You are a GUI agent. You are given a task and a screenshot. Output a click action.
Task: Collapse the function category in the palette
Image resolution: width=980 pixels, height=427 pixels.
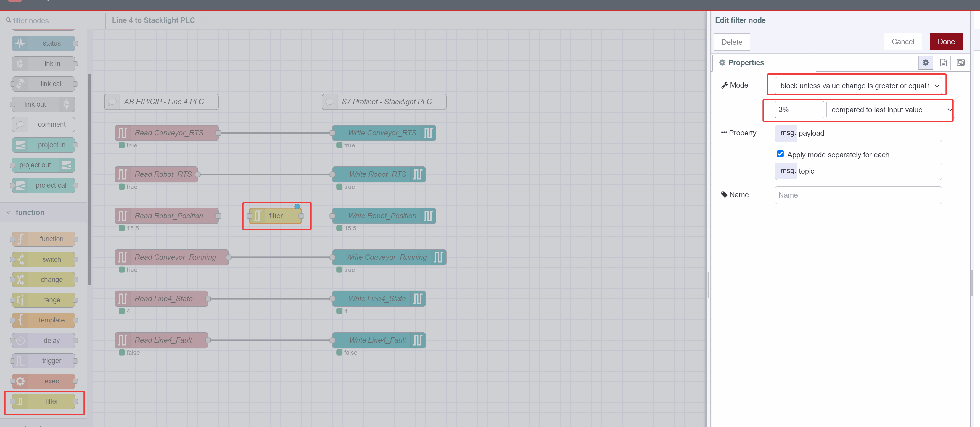(x=8, y=212)
